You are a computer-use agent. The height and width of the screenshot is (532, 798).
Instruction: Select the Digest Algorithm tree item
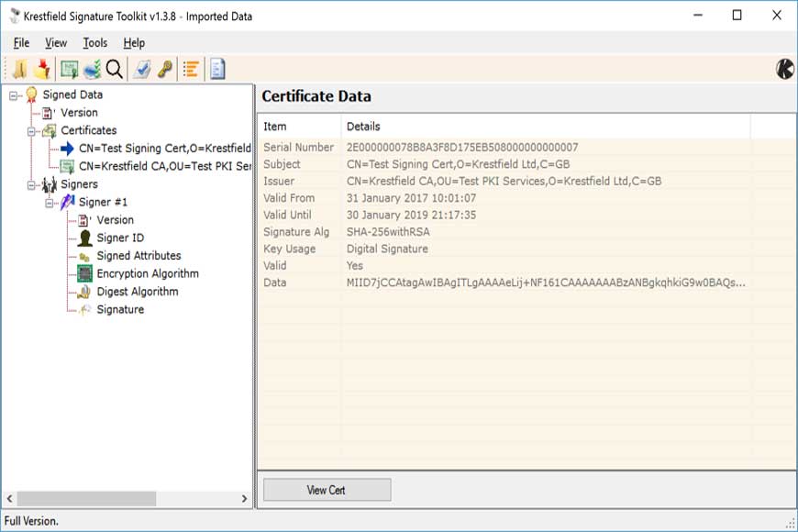point(138,291)
